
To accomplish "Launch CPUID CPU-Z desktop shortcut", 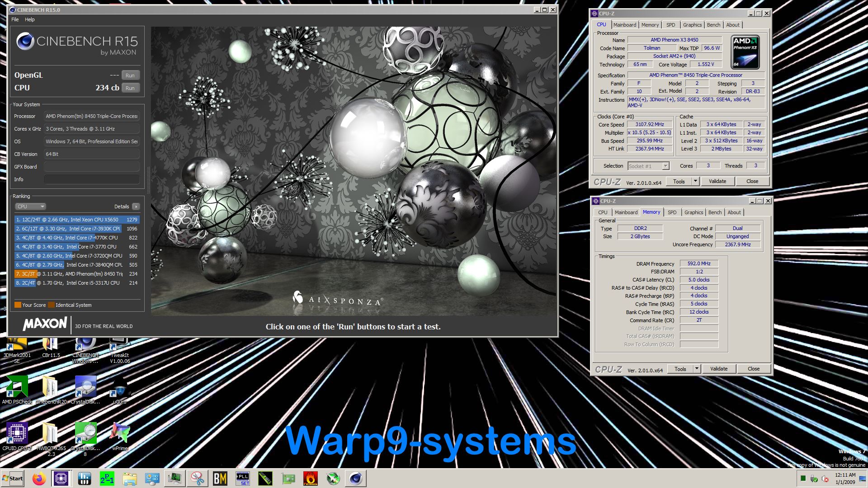I will tap(17, 437).
